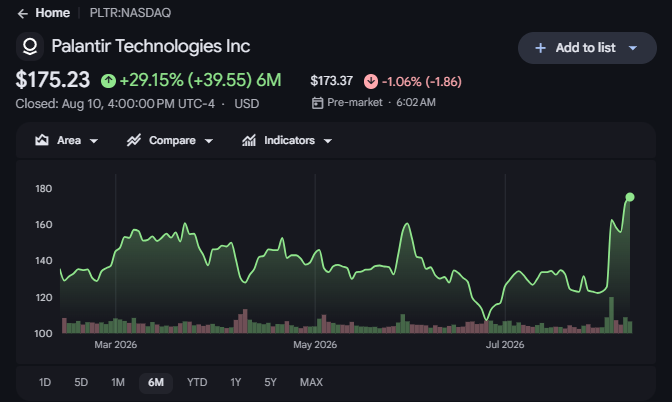Click the plus icon in Add to list
672x402 pixels.
tap(540, 48)
